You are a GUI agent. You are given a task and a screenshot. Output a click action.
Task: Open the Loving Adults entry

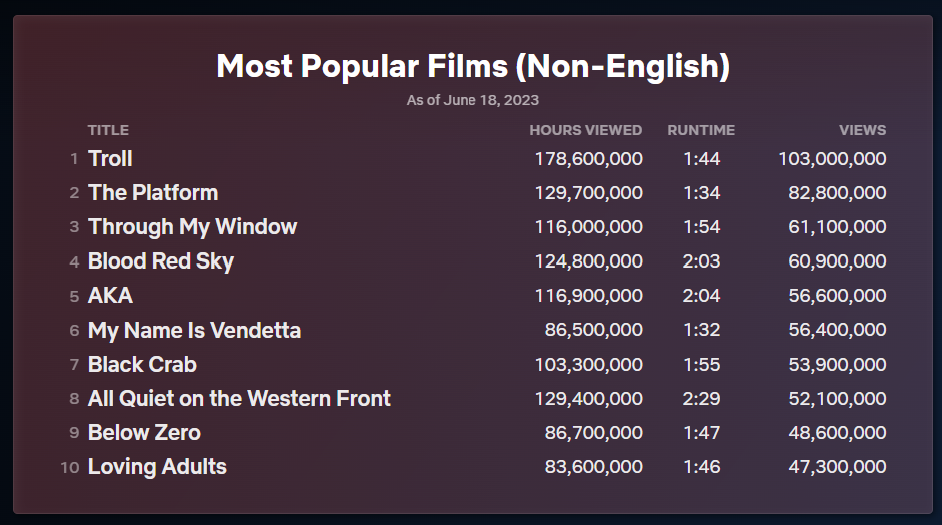tap(157, 467)
